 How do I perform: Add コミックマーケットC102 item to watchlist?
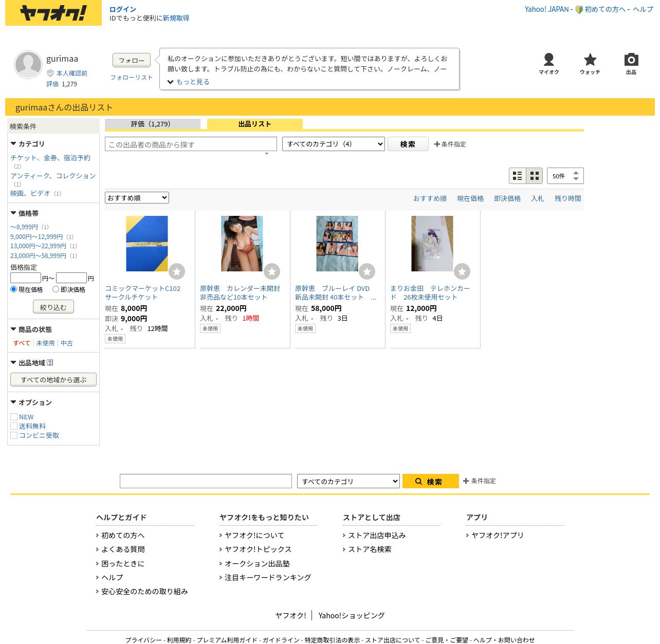[177, 271]
